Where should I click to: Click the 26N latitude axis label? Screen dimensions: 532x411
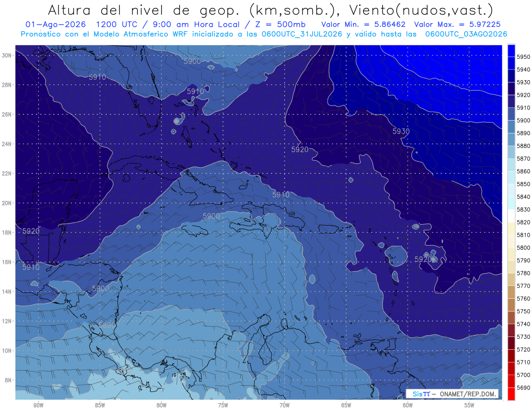click(x=7, y=114)
